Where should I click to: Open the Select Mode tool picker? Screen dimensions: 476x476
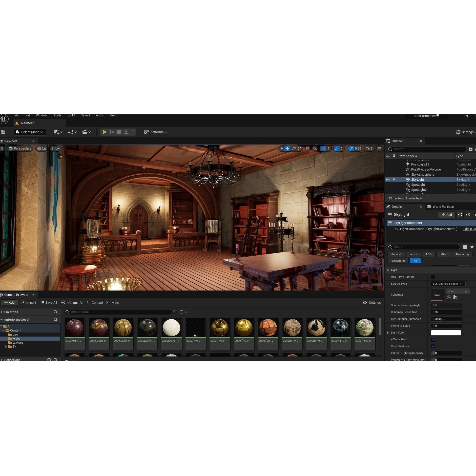[x=30, y=132]
